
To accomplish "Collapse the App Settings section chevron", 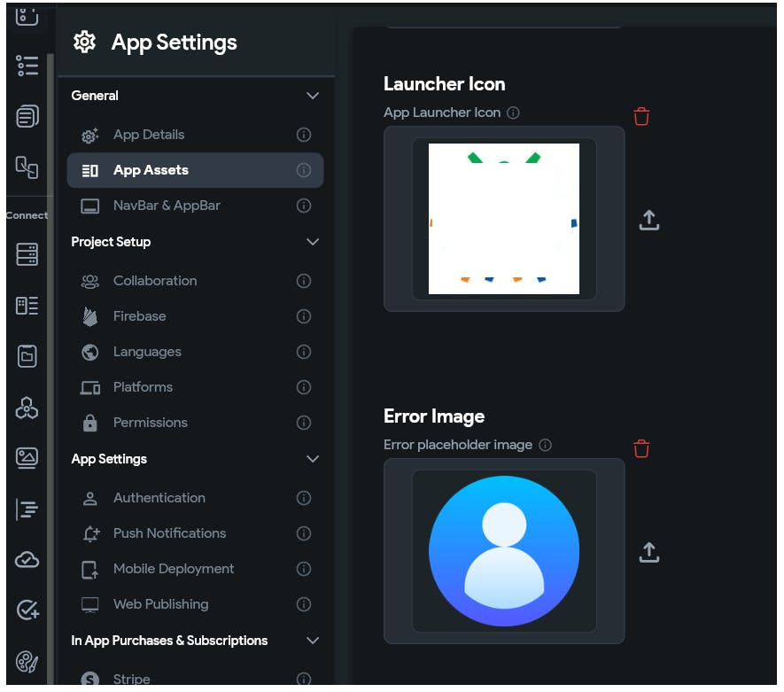I will click(x=313, y=459).
